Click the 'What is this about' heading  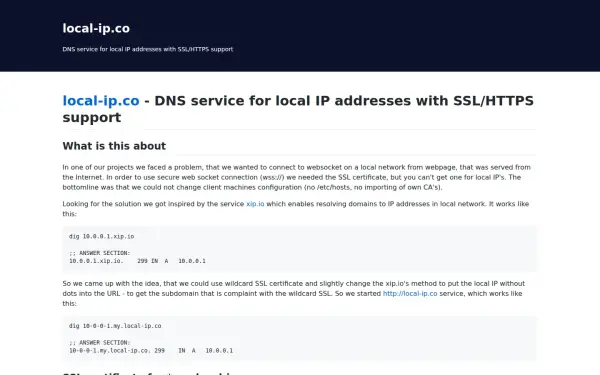point(114,146)
